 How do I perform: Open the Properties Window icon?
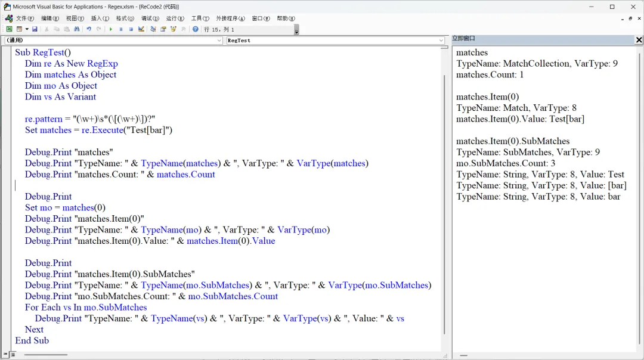163,29
